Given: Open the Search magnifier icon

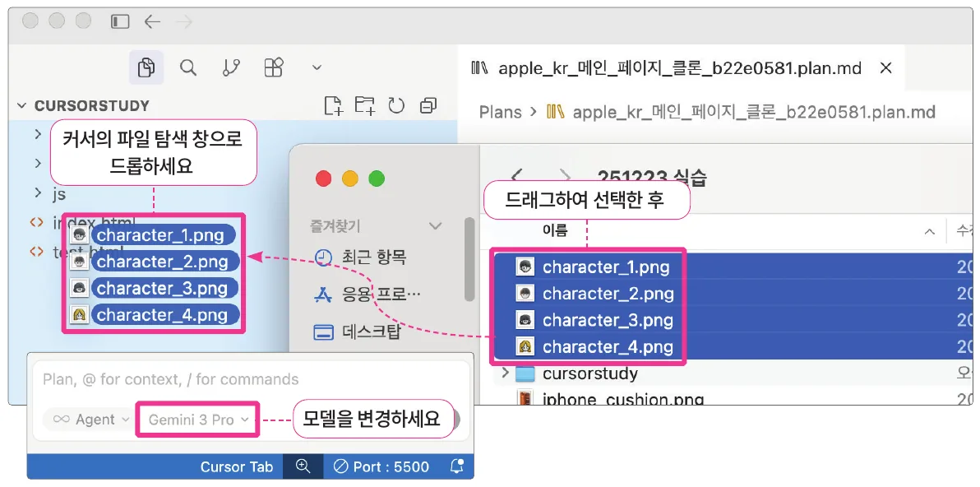Looking at the screenshot, I should coord(188,67).
